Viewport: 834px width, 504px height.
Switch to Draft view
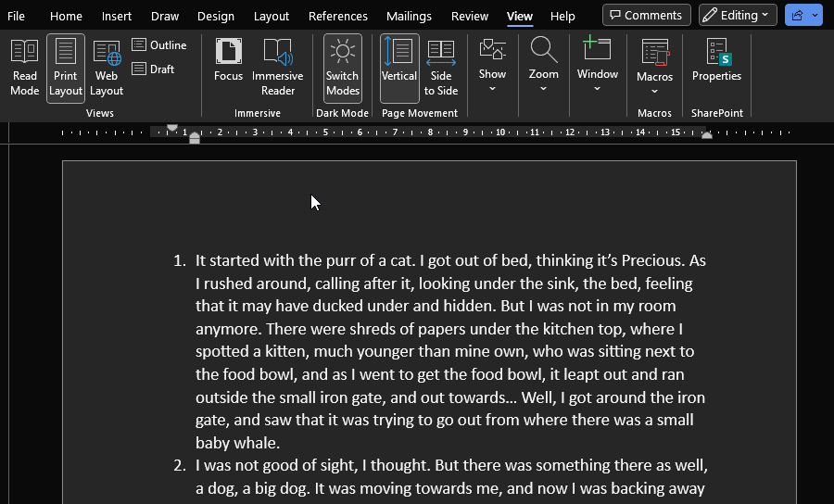point(154,69)
